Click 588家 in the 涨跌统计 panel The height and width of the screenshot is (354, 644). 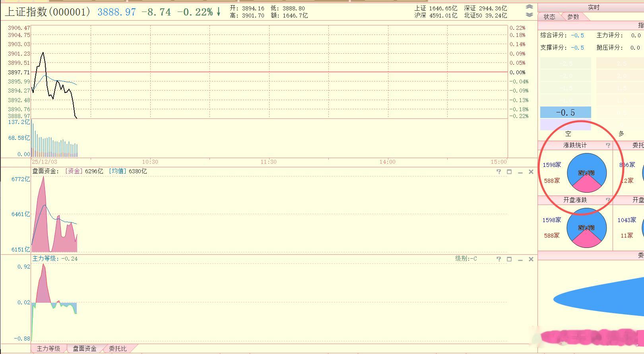coord(552,181)
